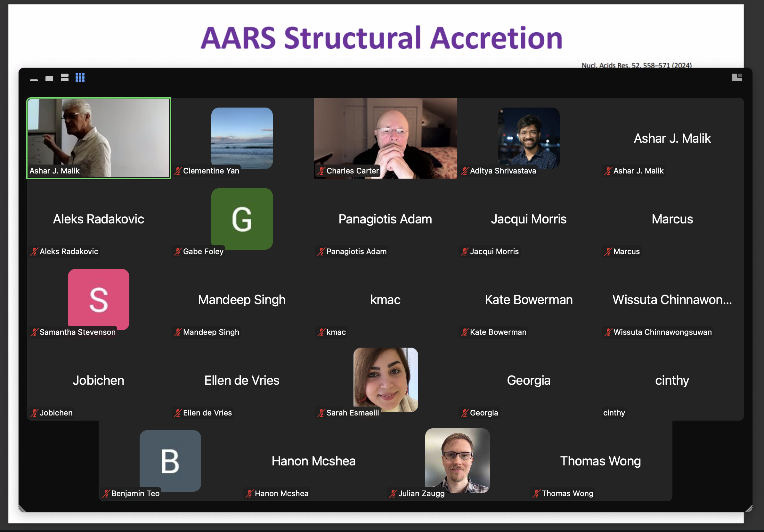This screenshot has height=532, width=764.
Task: Click Aditya Shrivastava's profile photo
Action: 528,138
